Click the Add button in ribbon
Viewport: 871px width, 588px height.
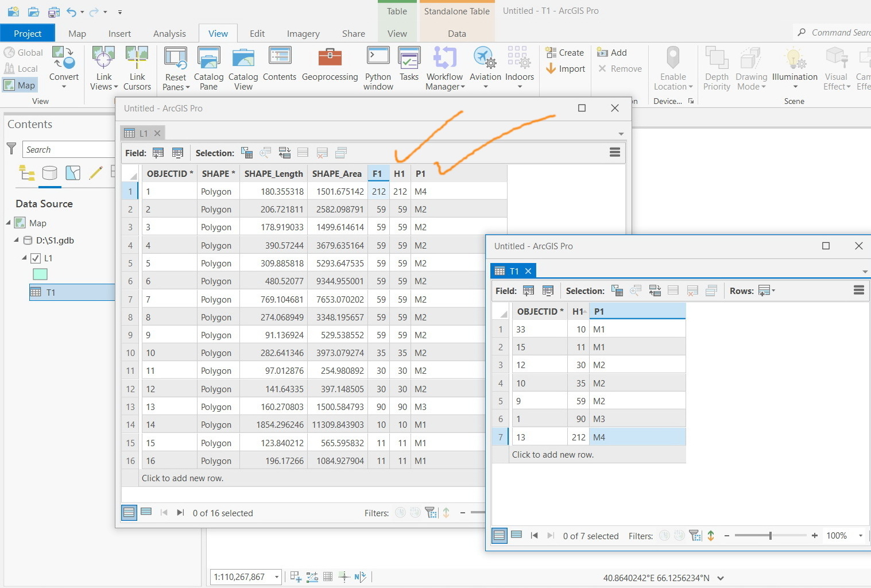click(x=612, y=52)
